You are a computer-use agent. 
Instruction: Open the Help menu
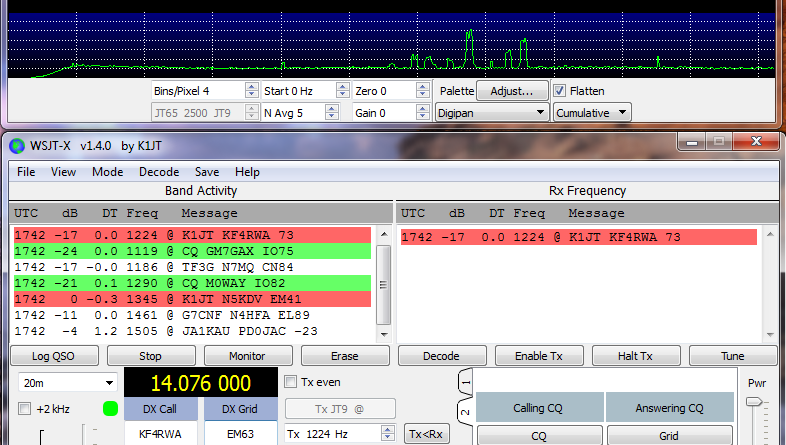[x=247, y=172]
